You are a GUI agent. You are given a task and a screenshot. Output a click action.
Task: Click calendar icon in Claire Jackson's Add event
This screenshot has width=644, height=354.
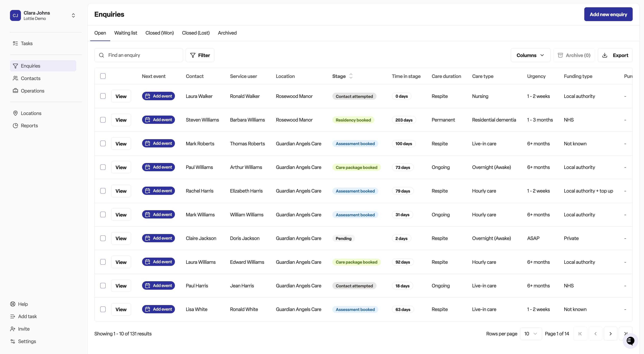pyautogui.click(x=148, y=238)
